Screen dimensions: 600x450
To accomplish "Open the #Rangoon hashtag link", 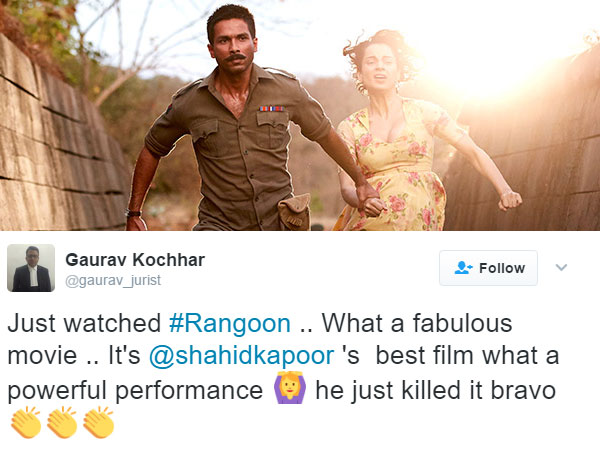I will (x=230, y=323).
